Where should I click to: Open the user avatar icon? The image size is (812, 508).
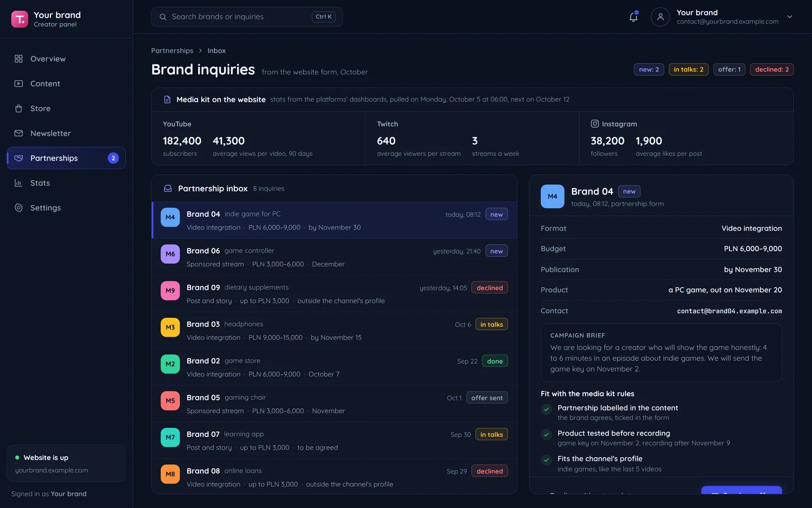tap(660, 17)
